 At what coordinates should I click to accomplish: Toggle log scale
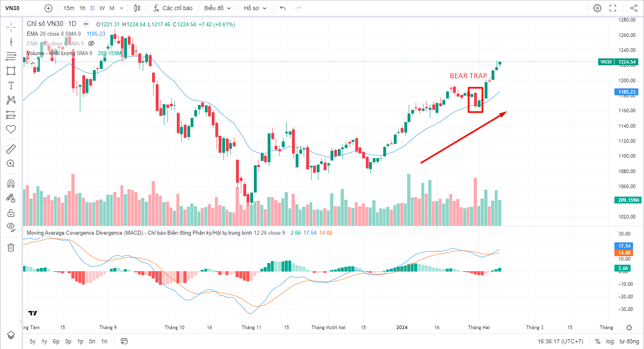pyautogui.click(x=610, y=341)
